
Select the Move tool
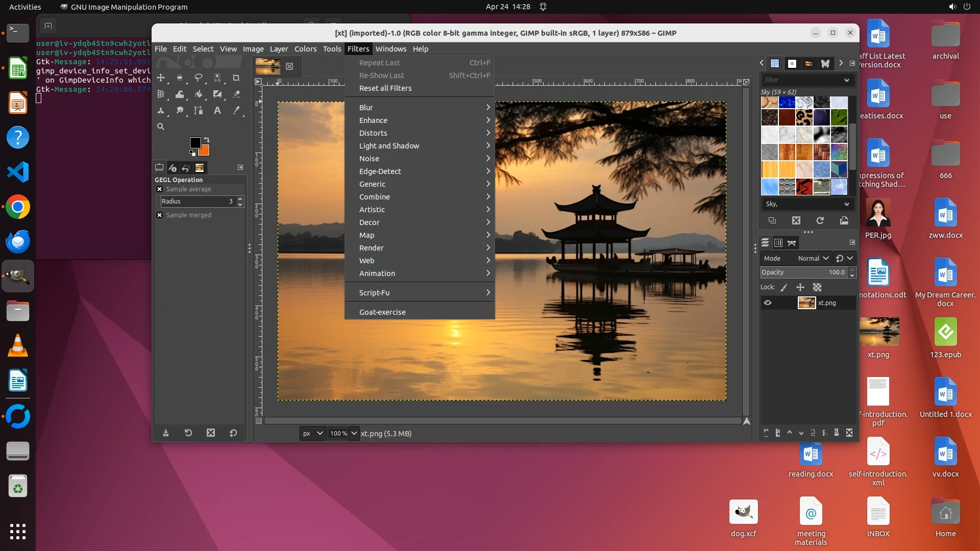pos(161,78)
